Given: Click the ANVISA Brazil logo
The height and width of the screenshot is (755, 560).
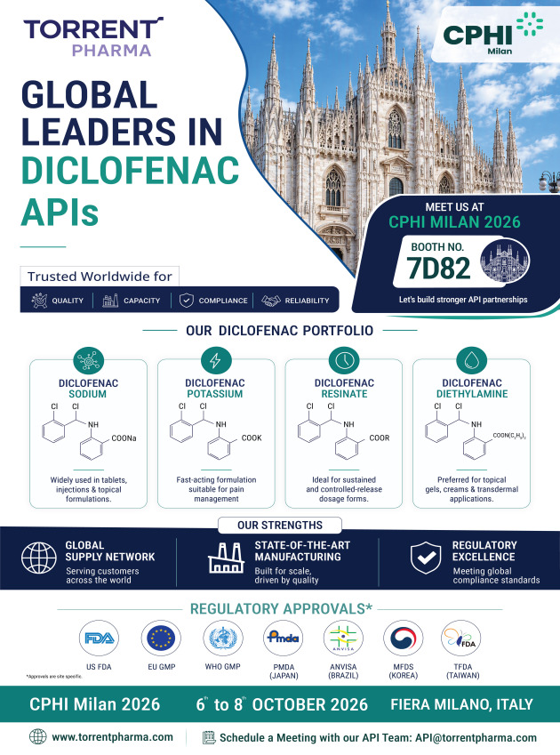Looking at the screenshot, I should pyautogui.click(x=343, y=639).
